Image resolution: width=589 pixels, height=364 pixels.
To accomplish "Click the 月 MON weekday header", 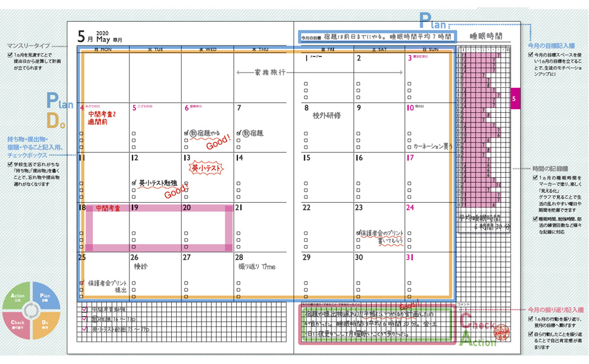I will tap(103, 49).
